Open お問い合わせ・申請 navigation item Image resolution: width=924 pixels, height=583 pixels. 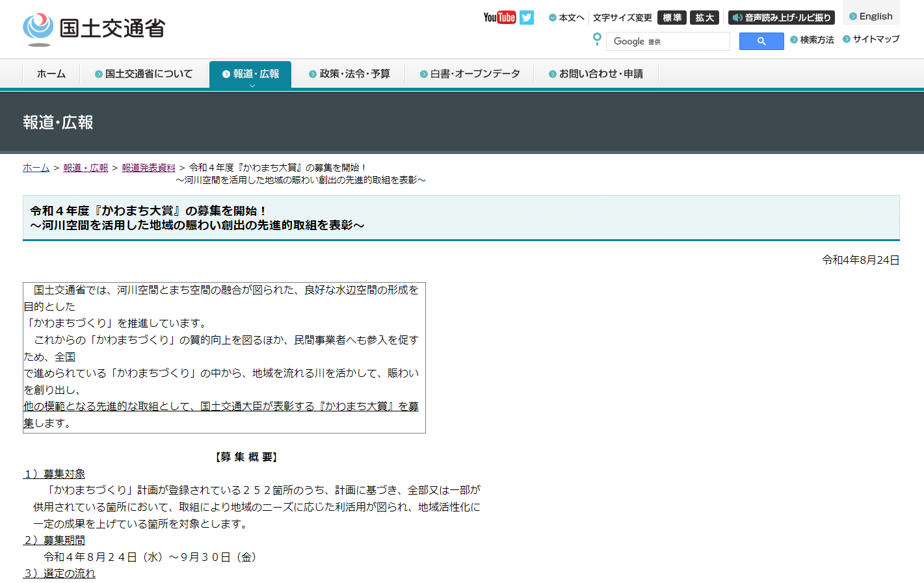click(x=596, y=74)
